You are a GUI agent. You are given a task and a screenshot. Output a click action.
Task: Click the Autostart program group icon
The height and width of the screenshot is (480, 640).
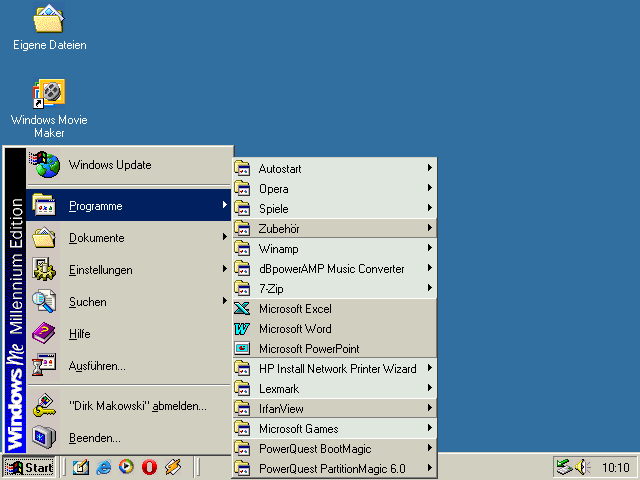click(x=242, y=168)
